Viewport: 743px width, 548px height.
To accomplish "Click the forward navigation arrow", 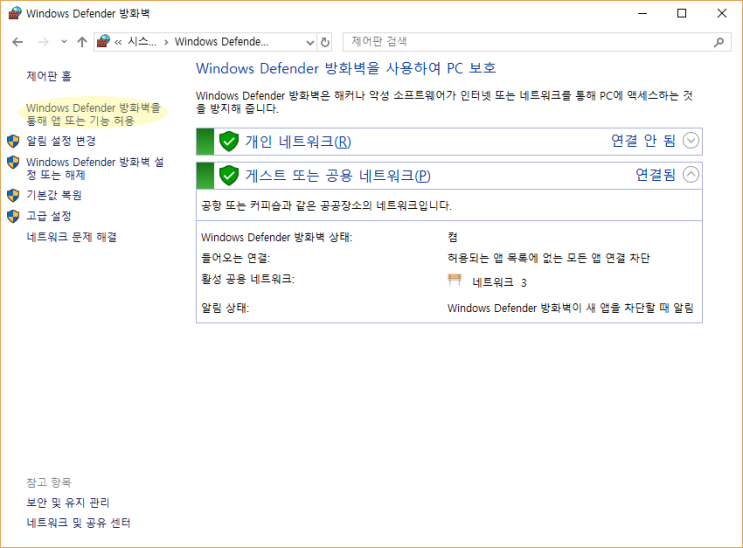I will (x=43, y=42).
